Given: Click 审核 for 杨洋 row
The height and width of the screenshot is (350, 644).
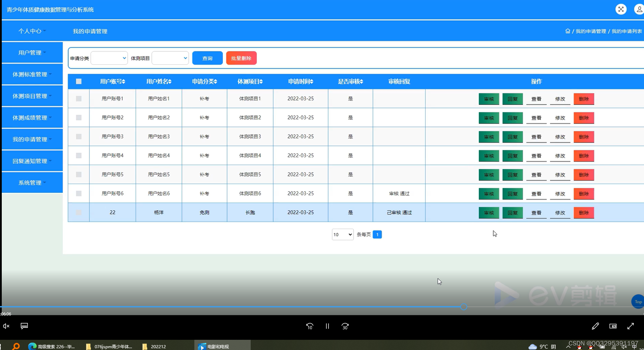Looking at the screenshot, I should 489,213.
